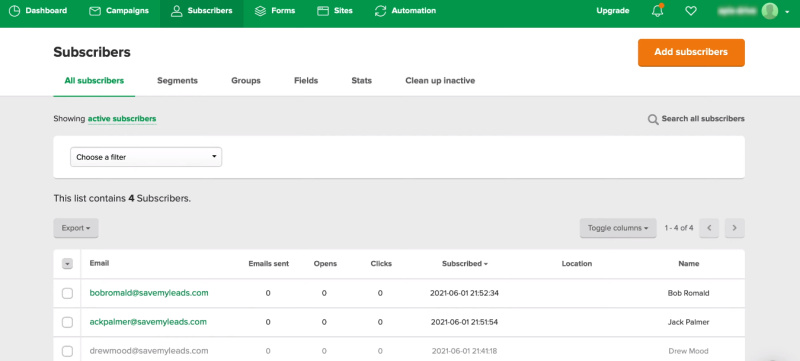Open the Choose a filter dropdown
Image resolution: width=800 pixels, height=361 pixels.
[146, 157]
